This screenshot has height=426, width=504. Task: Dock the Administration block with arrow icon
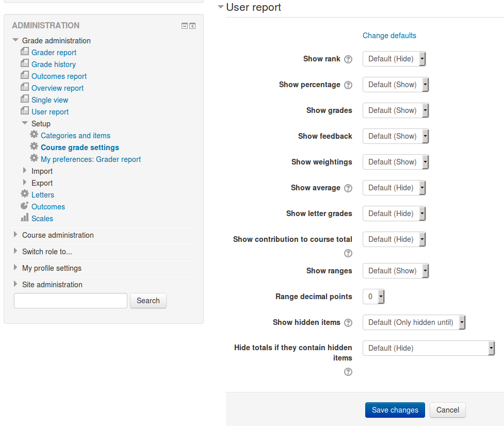tap(192, 26)
